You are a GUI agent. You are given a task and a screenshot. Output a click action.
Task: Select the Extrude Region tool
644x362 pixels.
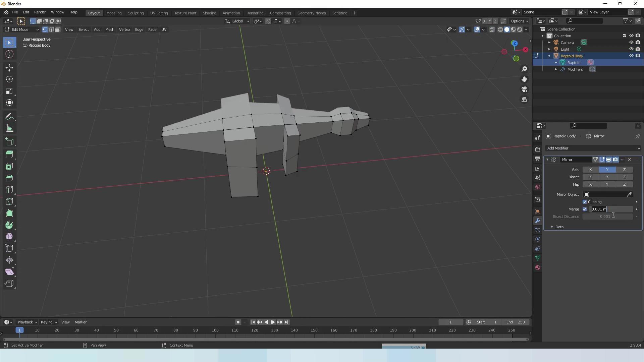click(x=9, y=155)
